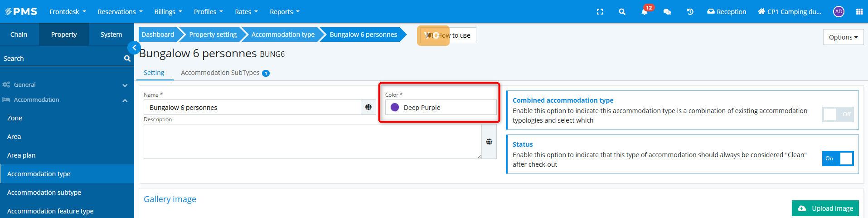Open the notifications bell icon
This screenshot has width=868, height=218.
[x=644, y=12]
